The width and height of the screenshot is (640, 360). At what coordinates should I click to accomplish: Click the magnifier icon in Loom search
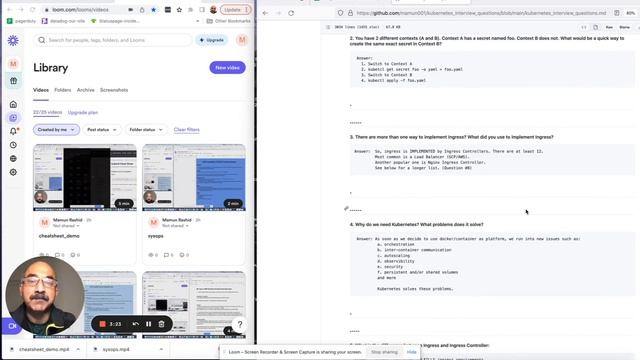(x=42, y=40)
